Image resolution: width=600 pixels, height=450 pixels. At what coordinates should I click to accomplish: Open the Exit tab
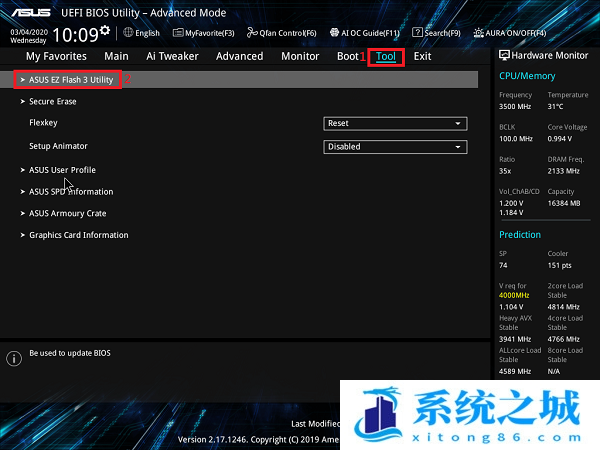coord(422,56)
